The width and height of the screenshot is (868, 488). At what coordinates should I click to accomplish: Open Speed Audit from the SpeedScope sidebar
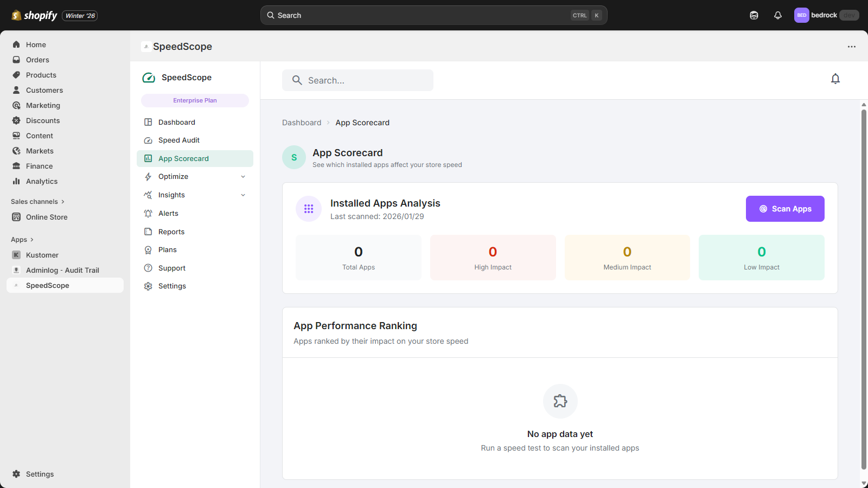pyautogui.click(x=178, y=140)
